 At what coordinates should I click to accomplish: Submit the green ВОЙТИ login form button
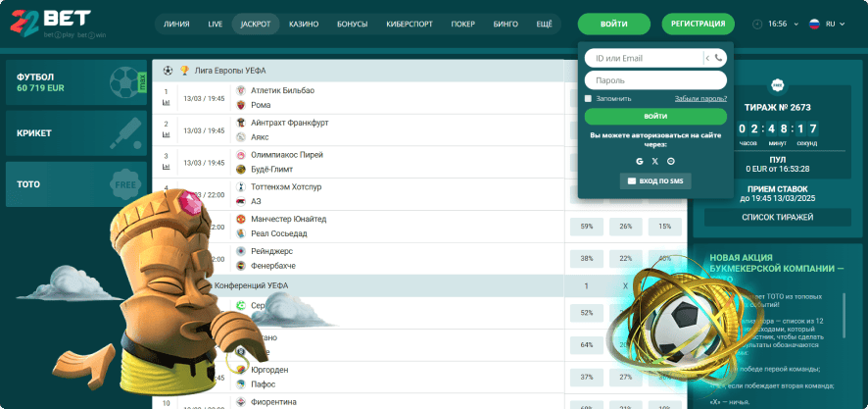click(655, 117)
